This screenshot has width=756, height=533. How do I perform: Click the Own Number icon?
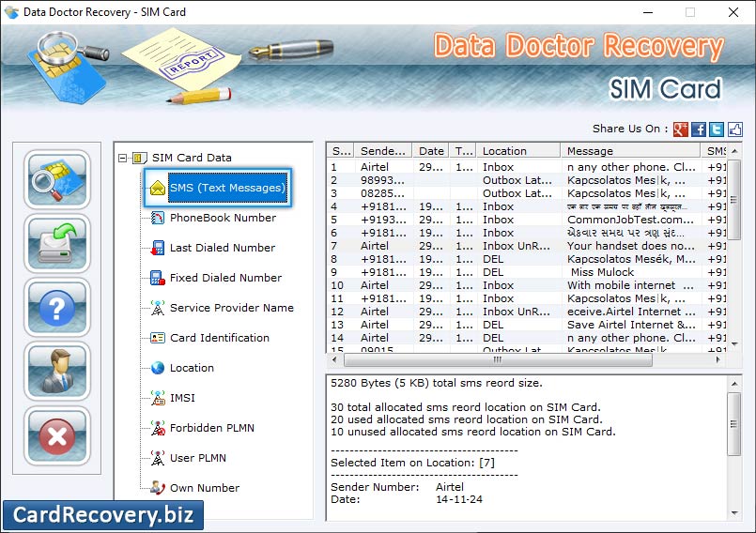(158, 488)
